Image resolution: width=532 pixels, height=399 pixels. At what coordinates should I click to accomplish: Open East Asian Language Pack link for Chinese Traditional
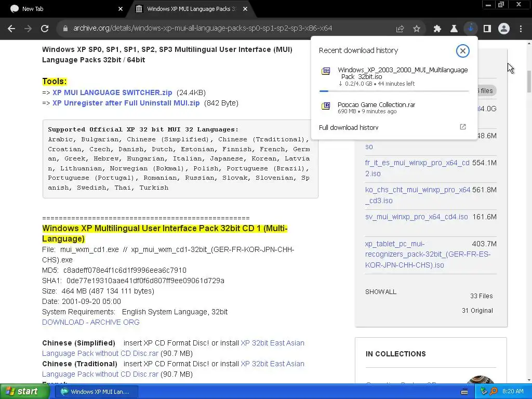click(173, 369)
